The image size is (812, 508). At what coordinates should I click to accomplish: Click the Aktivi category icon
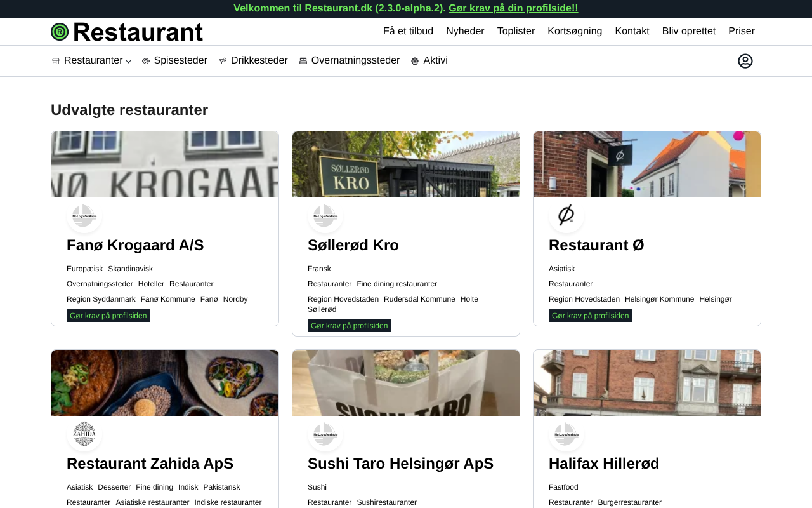(x=415, y=61)
